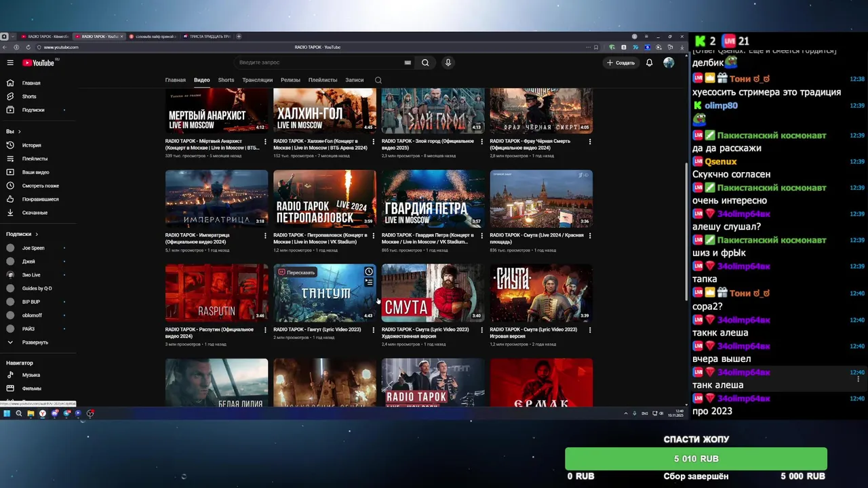
Task: Search within the channel using the tab-row magnifier
Action: (x=378, y=80)
